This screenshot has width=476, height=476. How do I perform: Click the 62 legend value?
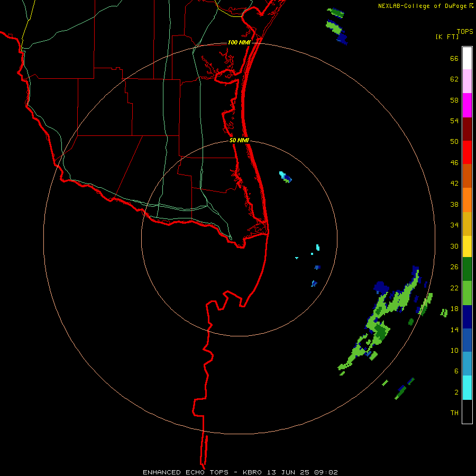point(454,79)
